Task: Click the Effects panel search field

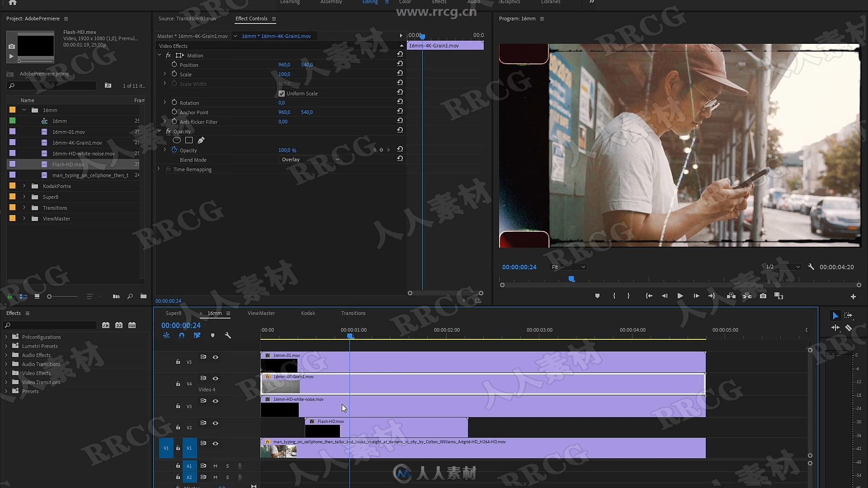Action: [50, 325]
